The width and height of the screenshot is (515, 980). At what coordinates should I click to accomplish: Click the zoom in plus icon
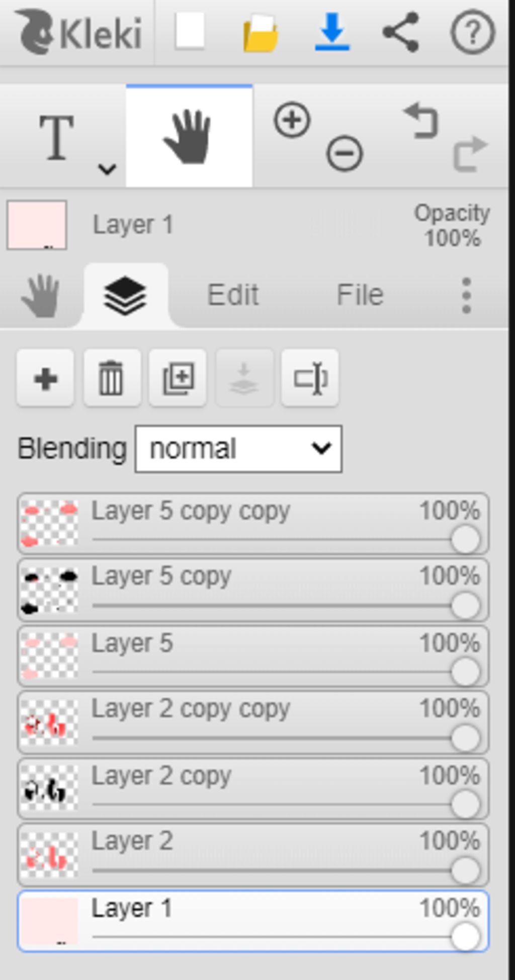[292, 120]
